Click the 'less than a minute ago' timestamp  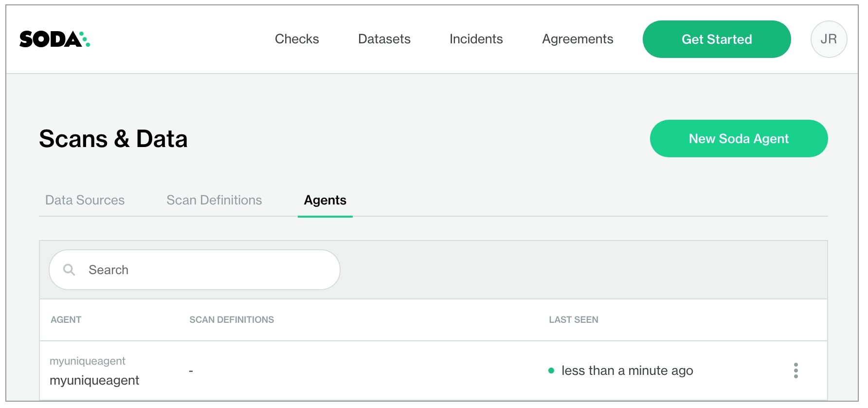coord(627,371)
